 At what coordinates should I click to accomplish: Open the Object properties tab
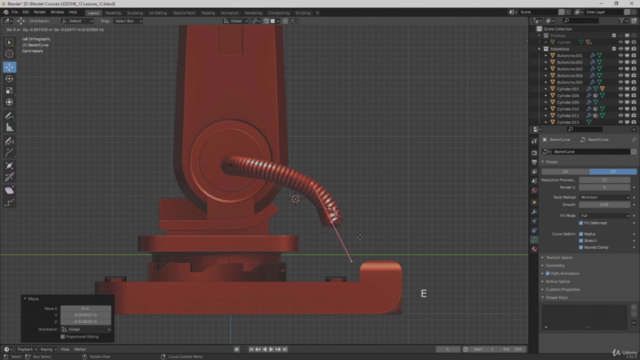(x=534, y=202)
